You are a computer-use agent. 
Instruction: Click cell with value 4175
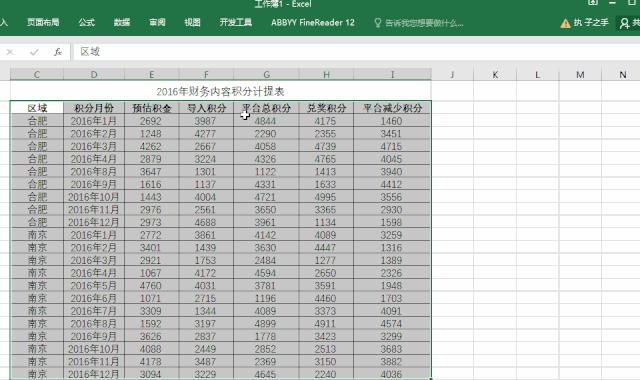click(x=326, y=121)
